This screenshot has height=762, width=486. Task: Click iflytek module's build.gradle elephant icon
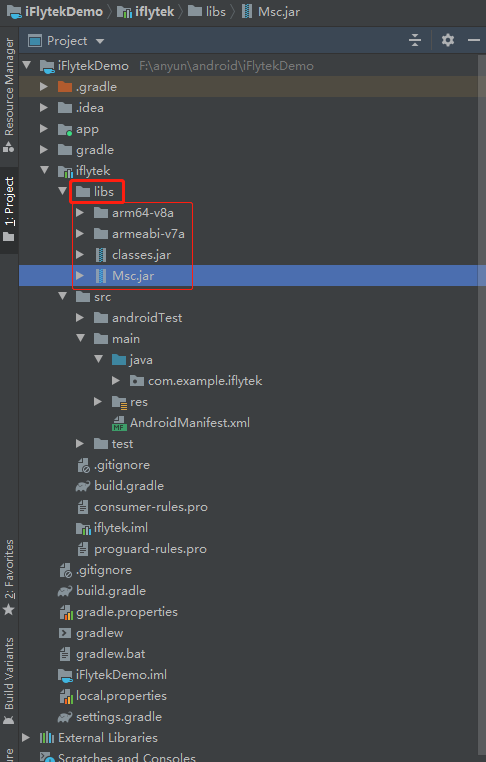pos(83,486)
